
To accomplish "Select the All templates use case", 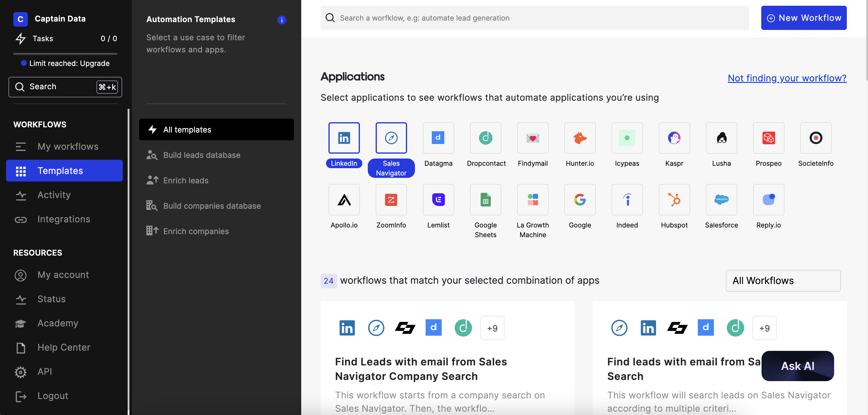I will pos(216,129).
